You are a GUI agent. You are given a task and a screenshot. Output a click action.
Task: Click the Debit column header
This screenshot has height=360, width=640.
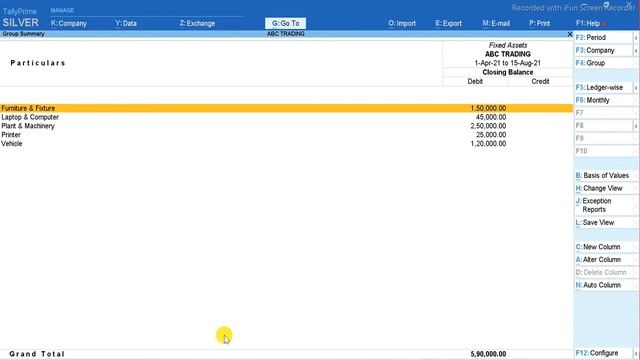pos(475,81)
